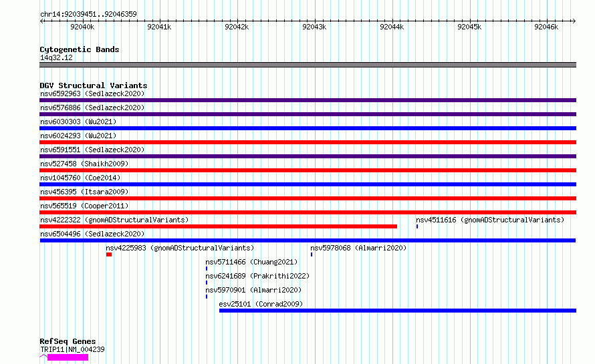Screen dimensions: 595x364
Task: Click the ruler's left arrow end
Action: pos(41,21)
